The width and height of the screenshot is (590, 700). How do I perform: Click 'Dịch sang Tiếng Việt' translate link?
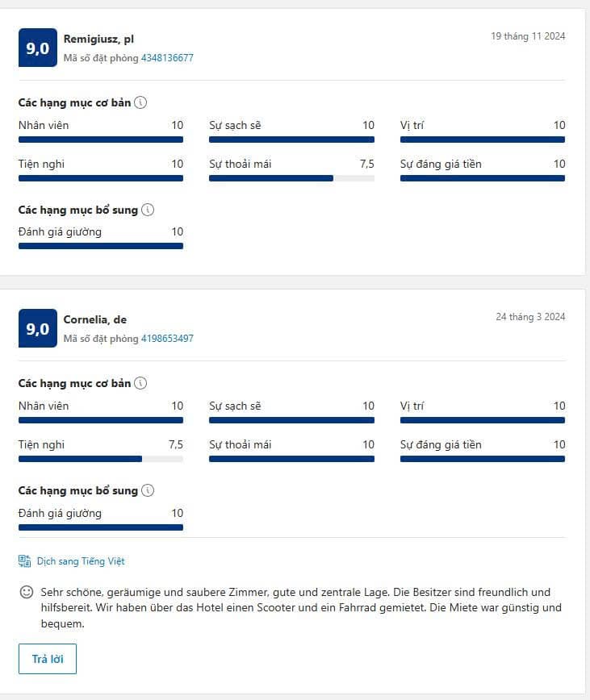click(81, 561)
